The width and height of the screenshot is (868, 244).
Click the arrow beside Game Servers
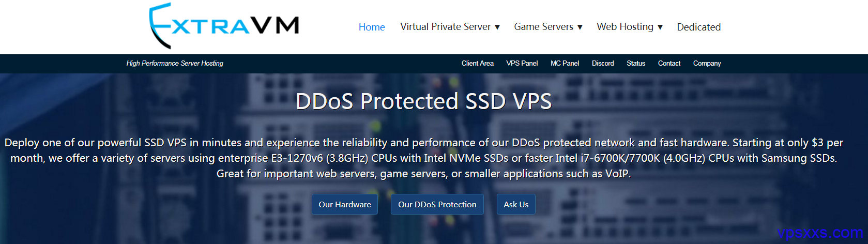(580, 27)
